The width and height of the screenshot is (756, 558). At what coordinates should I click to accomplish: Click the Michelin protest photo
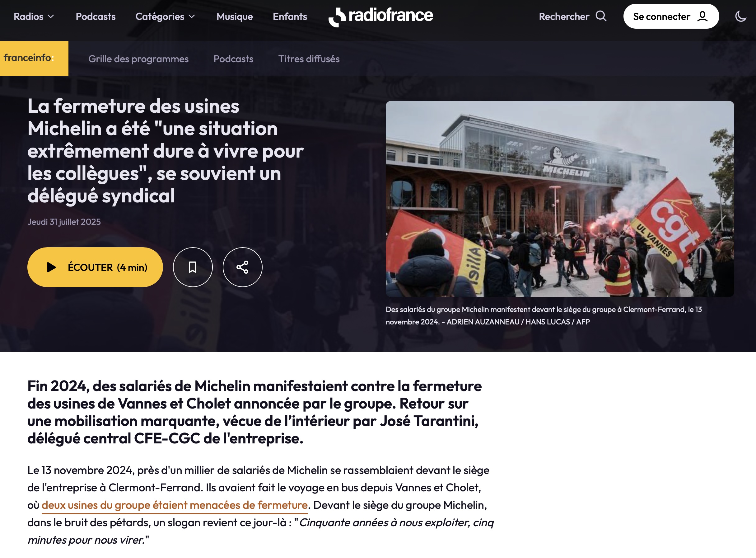click(560, 199)
